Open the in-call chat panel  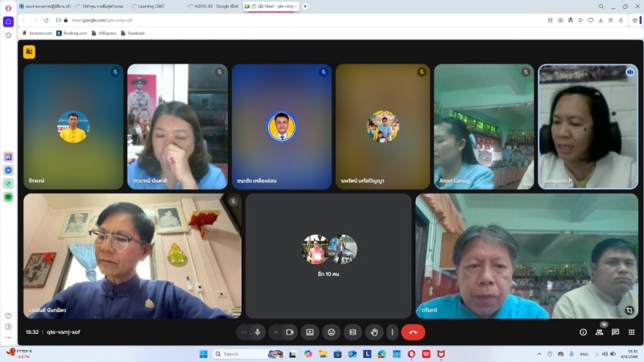point(615,332)
